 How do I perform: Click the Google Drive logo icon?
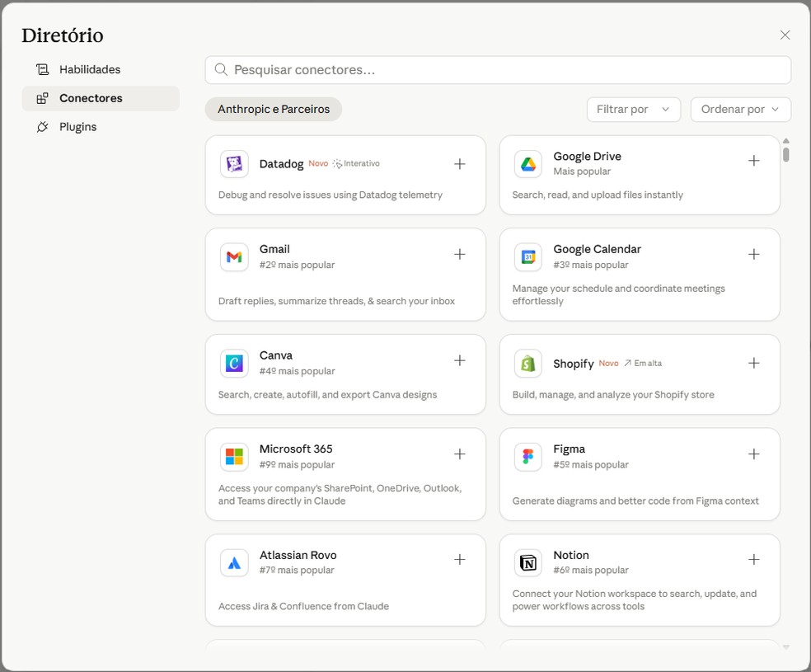tap(528, 164)
